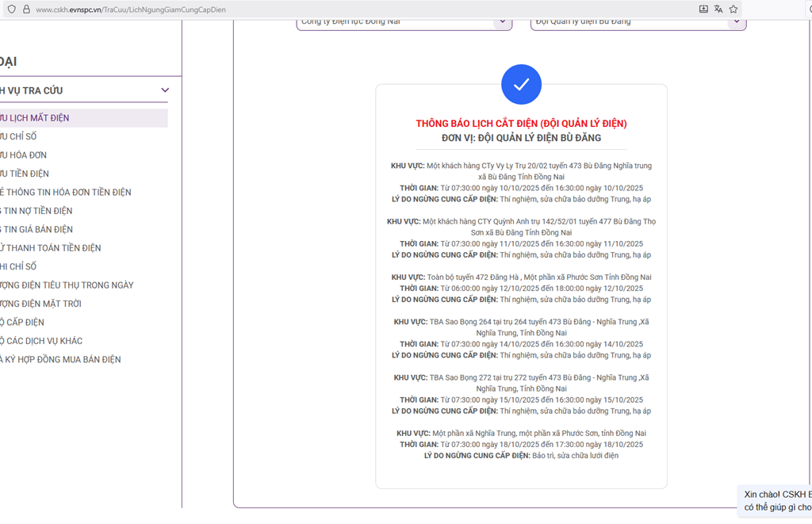The width and height of the screenshot is (812, 524).
Task: Select the Lịch mất điện menu item
Action: coord(36,118)
